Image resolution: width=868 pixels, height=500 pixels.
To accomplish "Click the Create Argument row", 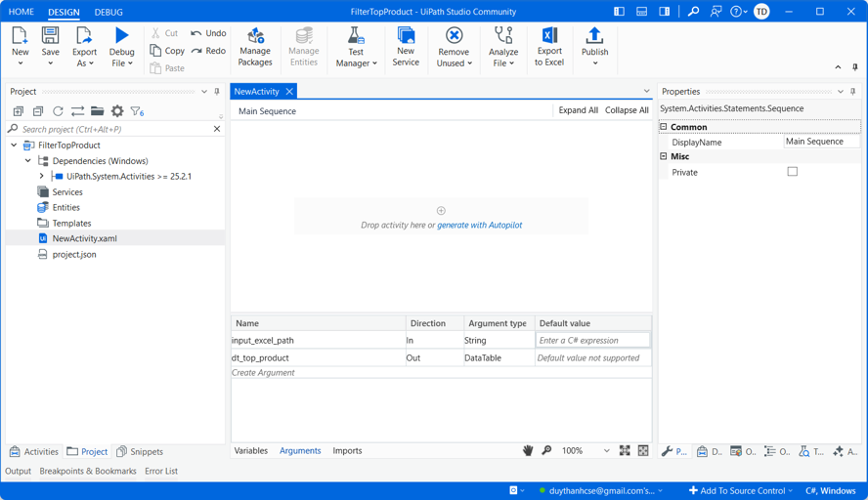I will [441, 373].
